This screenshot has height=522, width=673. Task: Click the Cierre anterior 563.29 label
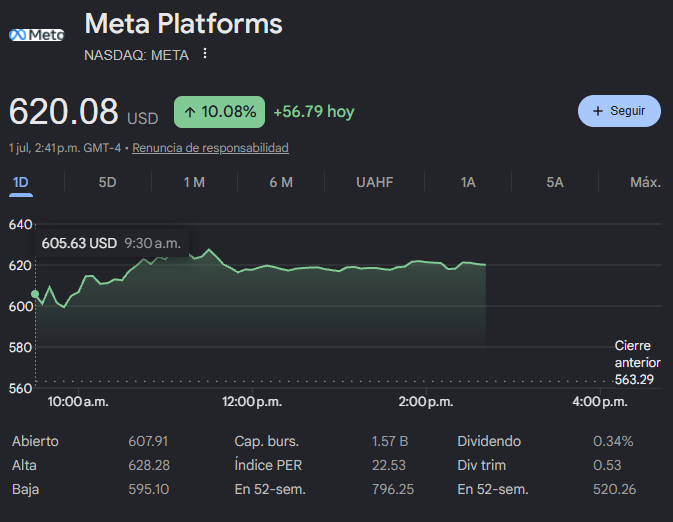point(637,362)
